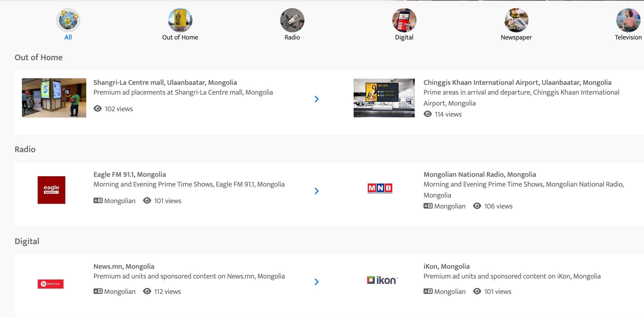Expand Shangri-La Centre mall listing arrow

(x=317, y=99)
